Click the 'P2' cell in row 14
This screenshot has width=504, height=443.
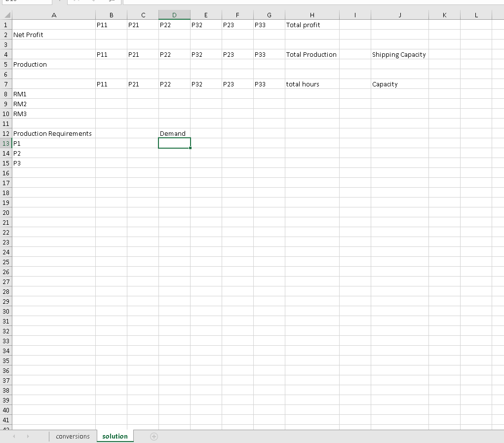pos(54,153)
